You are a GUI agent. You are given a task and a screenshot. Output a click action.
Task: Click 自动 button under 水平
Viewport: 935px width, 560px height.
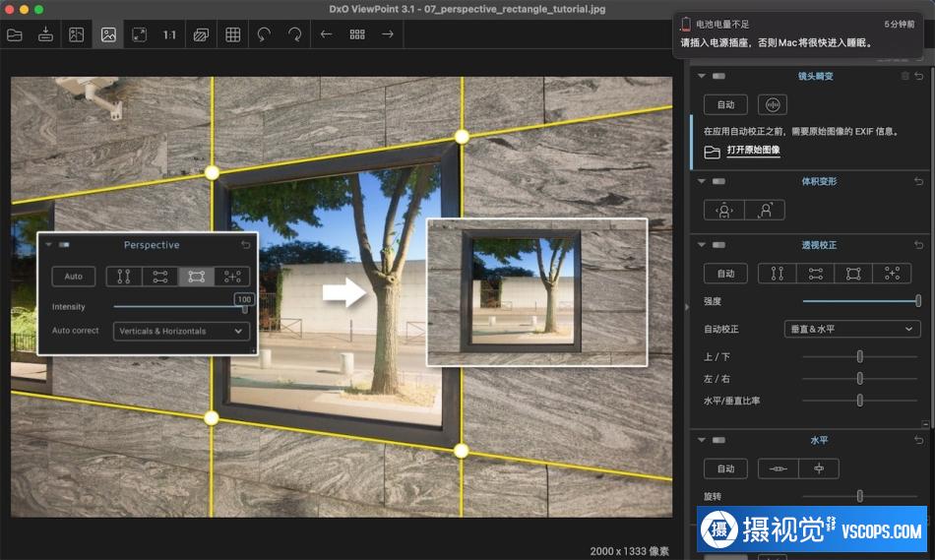(725, 468)
